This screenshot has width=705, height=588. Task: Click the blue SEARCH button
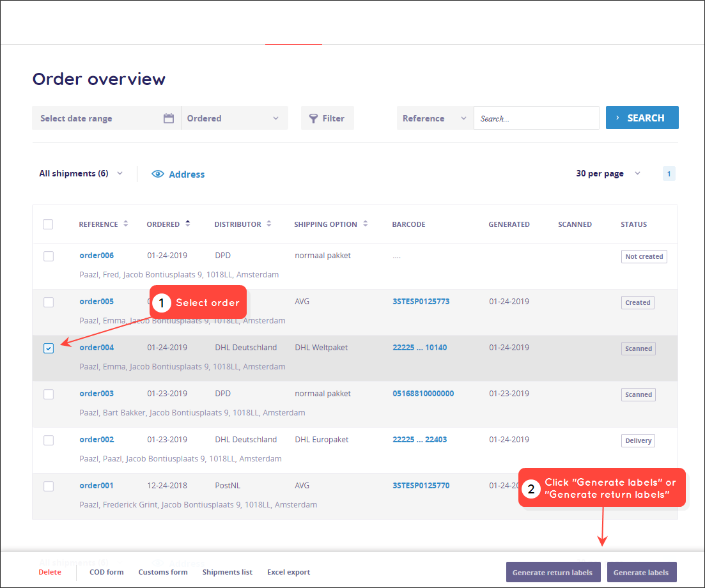tap(642, 118)
